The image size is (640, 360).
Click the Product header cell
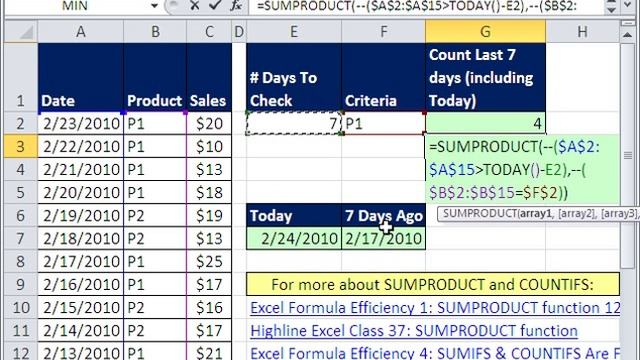[155, 77]
